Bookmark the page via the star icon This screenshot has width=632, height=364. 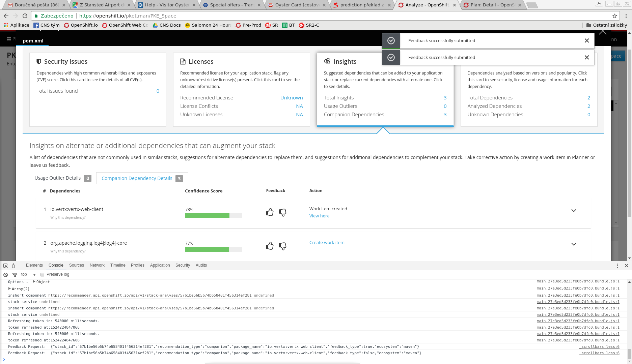615,16
